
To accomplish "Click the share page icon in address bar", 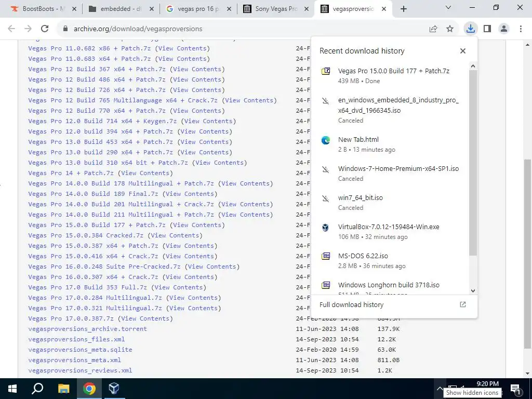I will point(433,29).
